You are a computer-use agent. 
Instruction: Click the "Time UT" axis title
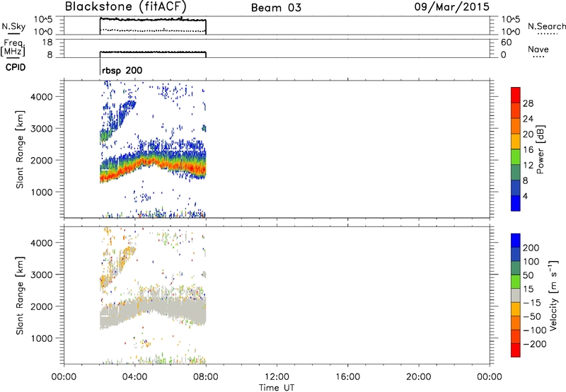pyautogui.click(x=277, y=388)
